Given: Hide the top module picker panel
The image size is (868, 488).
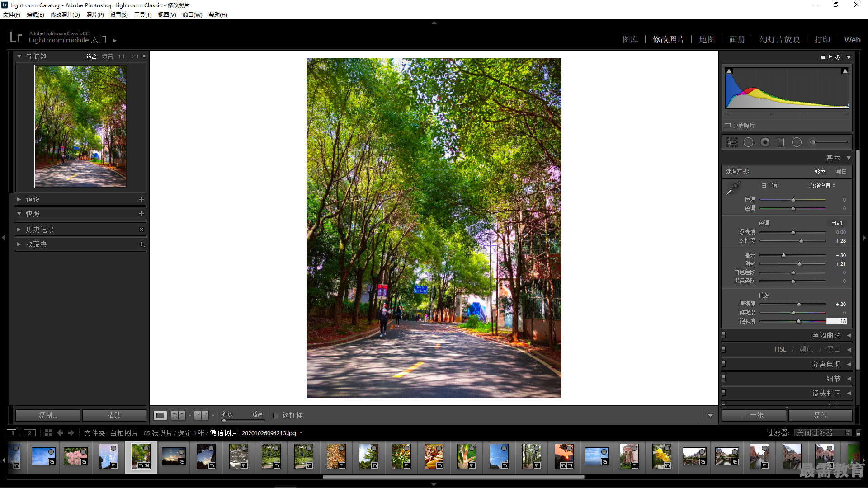Looking at the screenshot, I should (x=434, y=23).
